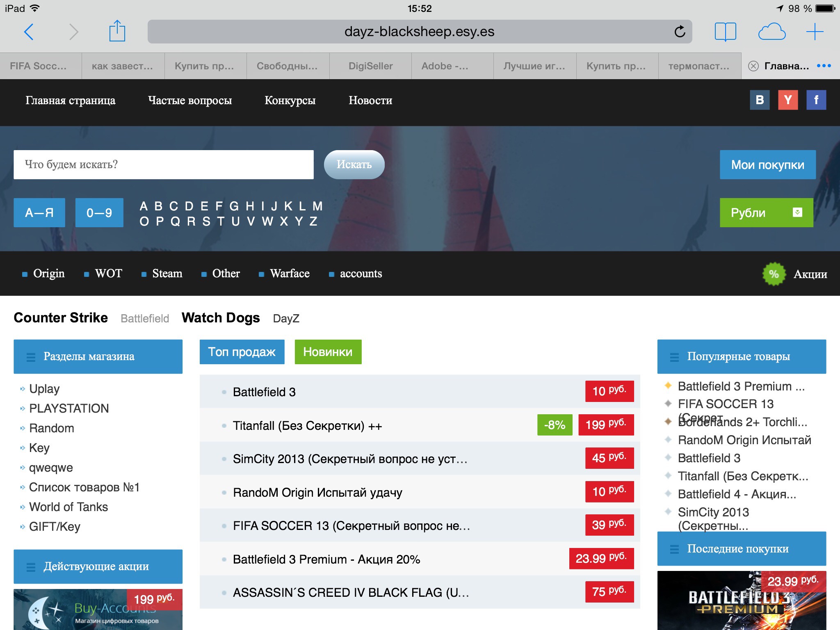Open the red Y social icon

click(x=788, y=100)
